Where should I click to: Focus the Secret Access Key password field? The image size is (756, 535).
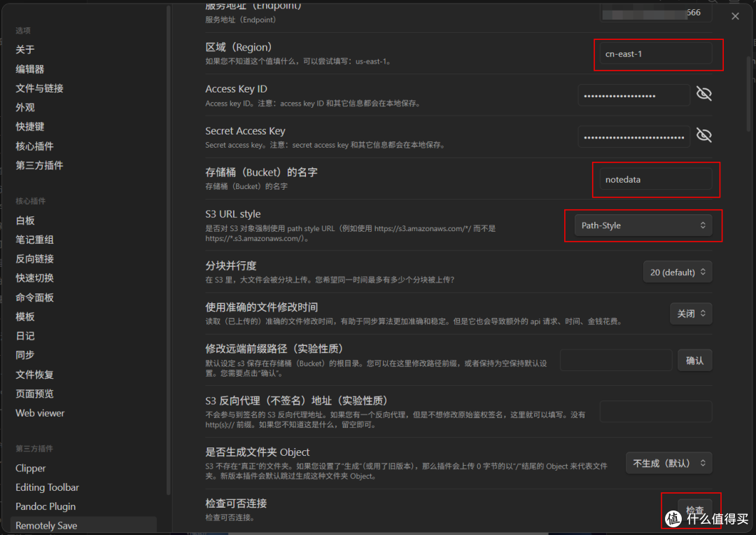634,137
